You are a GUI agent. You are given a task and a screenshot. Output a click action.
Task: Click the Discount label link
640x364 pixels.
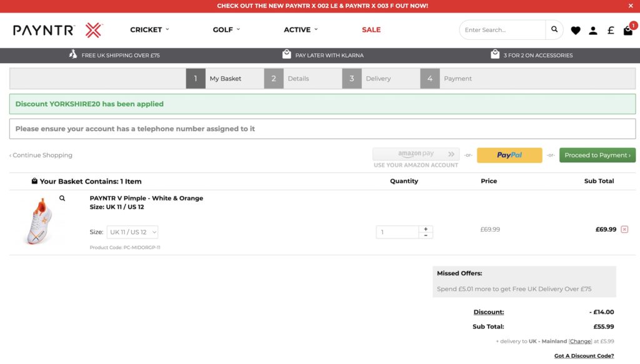(489, 312)
